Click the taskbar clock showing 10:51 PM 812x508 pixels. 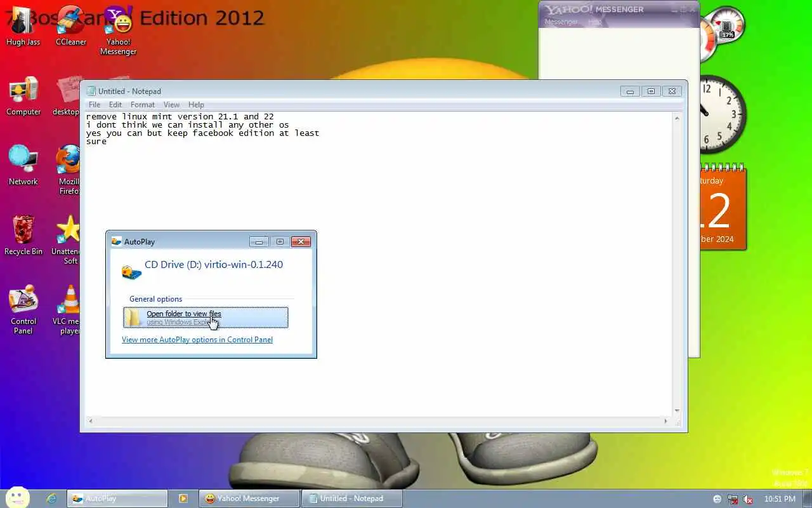[x=780, y=499]
